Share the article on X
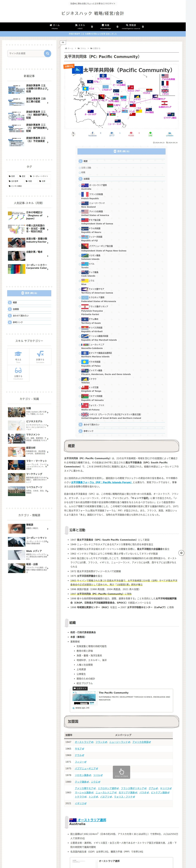This screenshot has height=868, width=196. tap(73, 134)
